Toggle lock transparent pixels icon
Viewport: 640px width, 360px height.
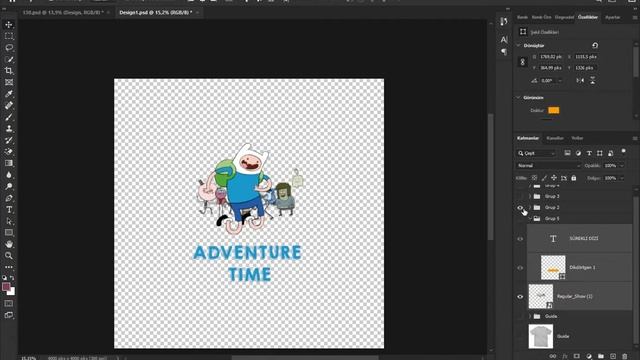(534, 178)
